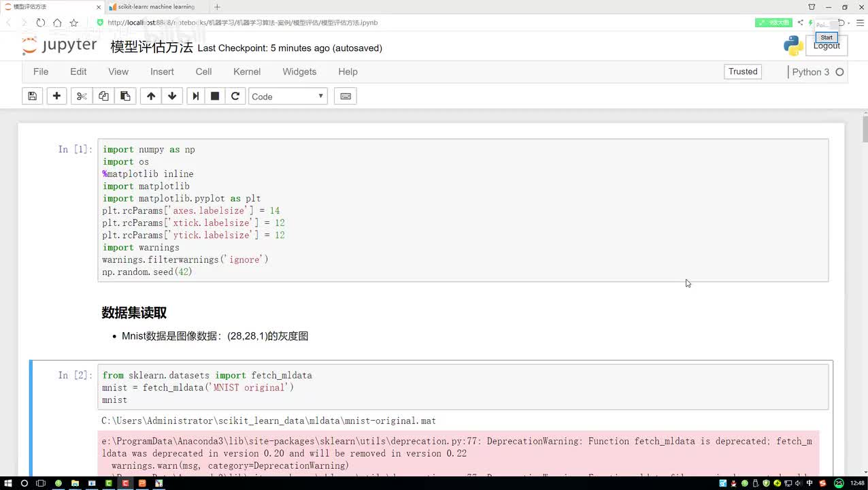Screen dimensions: 868x490
Task: Click the Jupyter logo
Action: [60, 46]
